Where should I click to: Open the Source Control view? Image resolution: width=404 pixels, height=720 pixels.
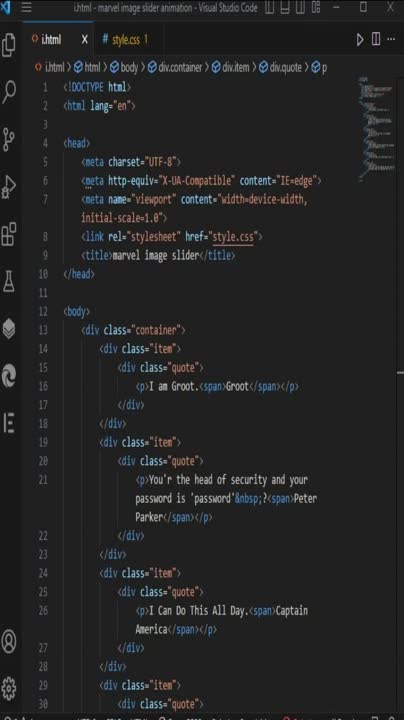pyautogui.click(x=9, y=140)
